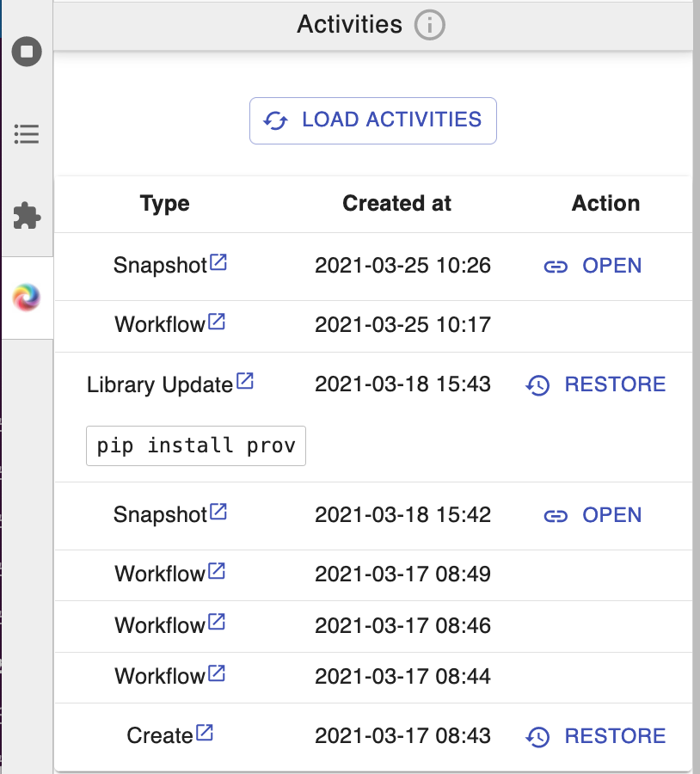Click Open for the 2021-03-18 snapshot

click(x=593, y=515)
